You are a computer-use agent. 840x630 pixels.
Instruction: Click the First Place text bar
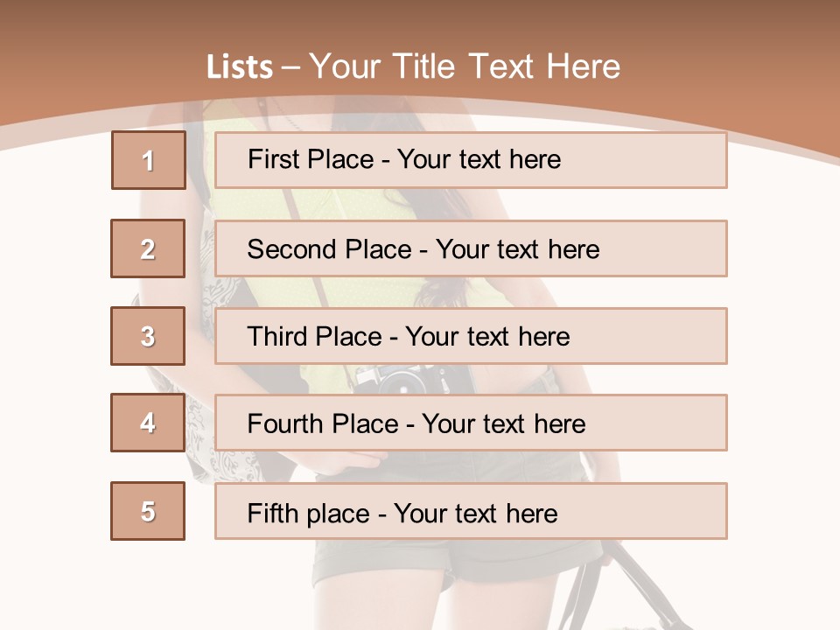[x=471, y=160]
